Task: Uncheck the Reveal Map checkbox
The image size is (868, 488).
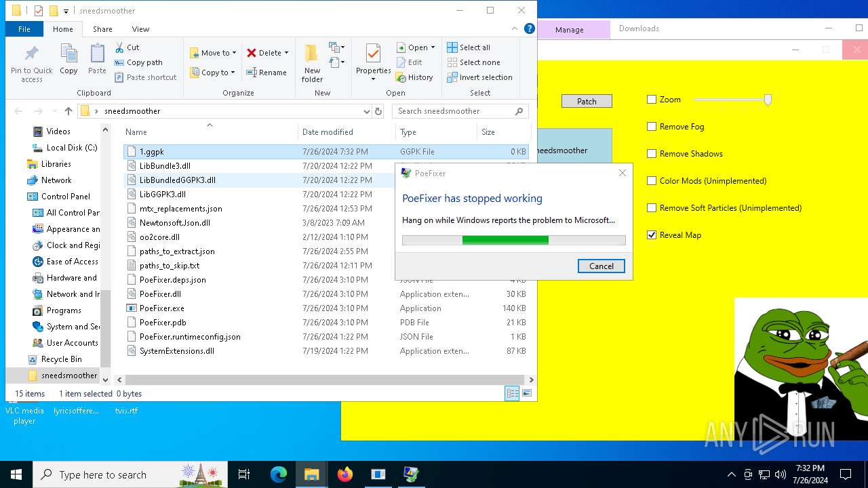Action: pyautogui.click(x=652, y=235)
